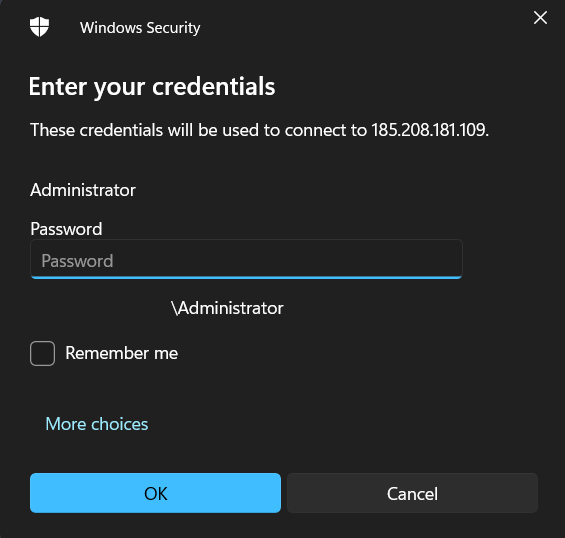This screenshot has width=565, height=538.
Task: Click the title bar beside Windows Security
Action: [x=360, y=28]
